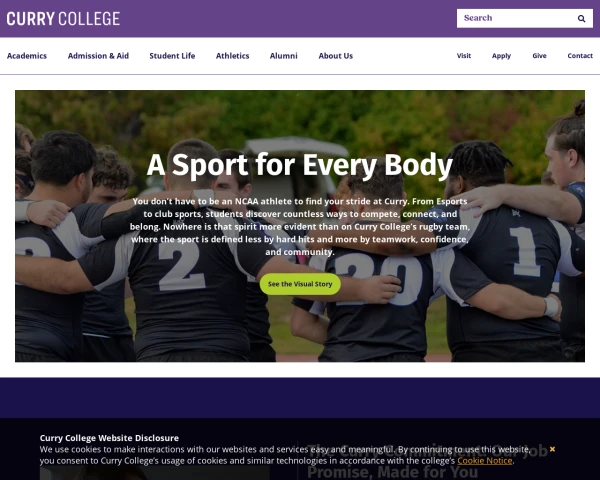Open the Alumni navigation item
The width and height of the screenshot is (600, 480).
coord(284,56)
